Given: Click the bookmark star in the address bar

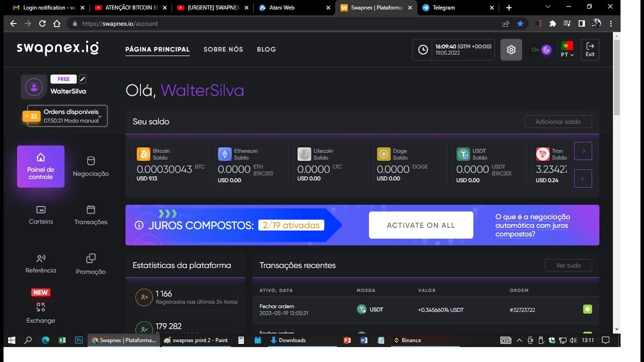Looking at the screenshot, I should [x=520, y=24].
